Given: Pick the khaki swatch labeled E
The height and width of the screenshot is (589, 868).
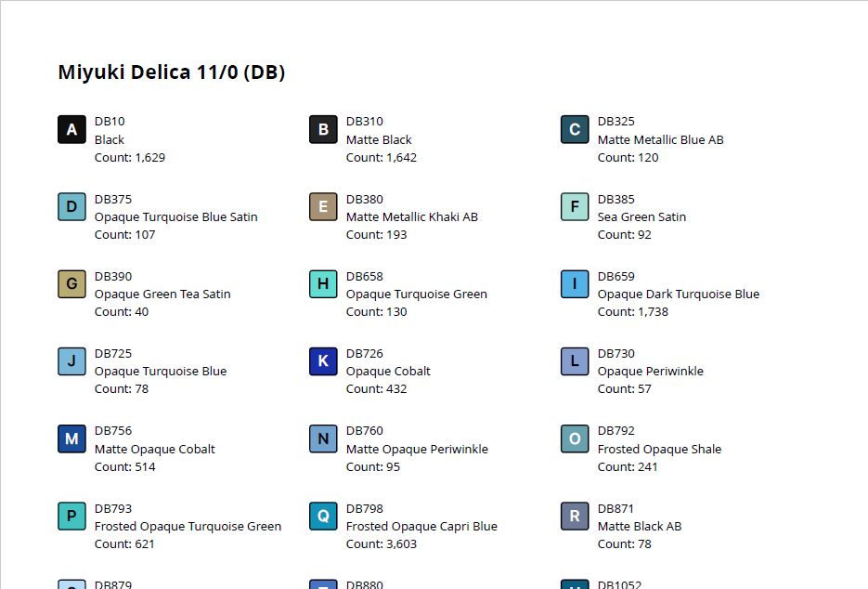Looking at the screenshot, I should (323, 206).
